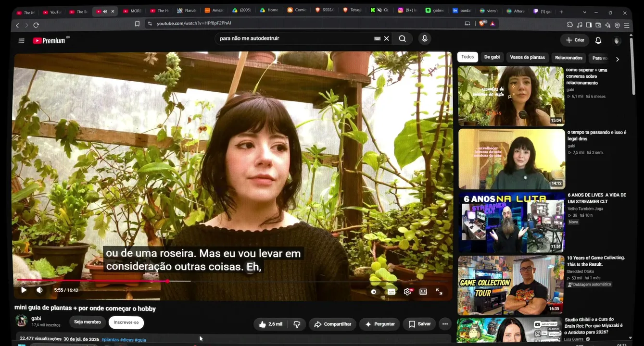This screenshot has height=346, width=644.
Task: Play the video
Action: 24,290
